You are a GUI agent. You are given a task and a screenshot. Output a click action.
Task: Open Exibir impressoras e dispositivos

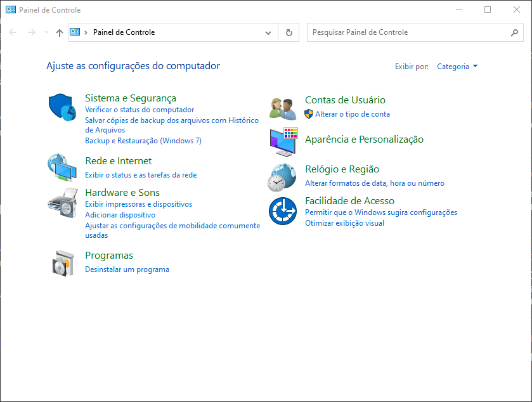tap(138, 204)
